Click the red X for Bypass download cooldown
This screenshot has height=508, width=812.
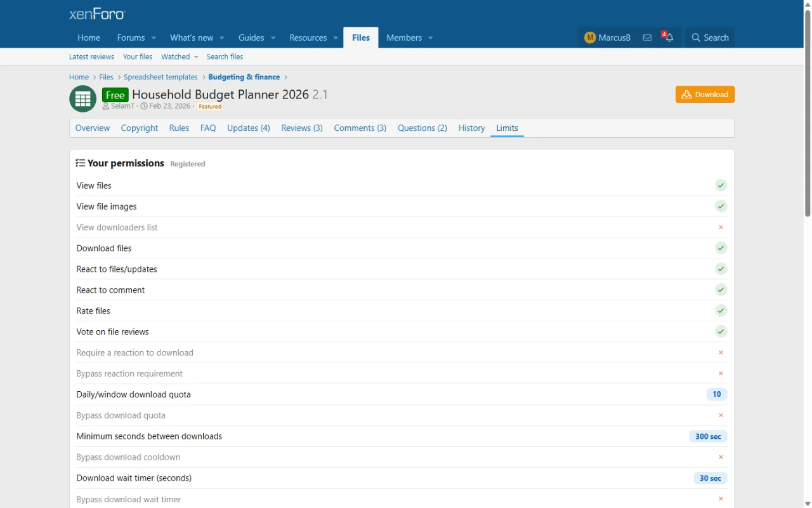[x=721, y=457]
